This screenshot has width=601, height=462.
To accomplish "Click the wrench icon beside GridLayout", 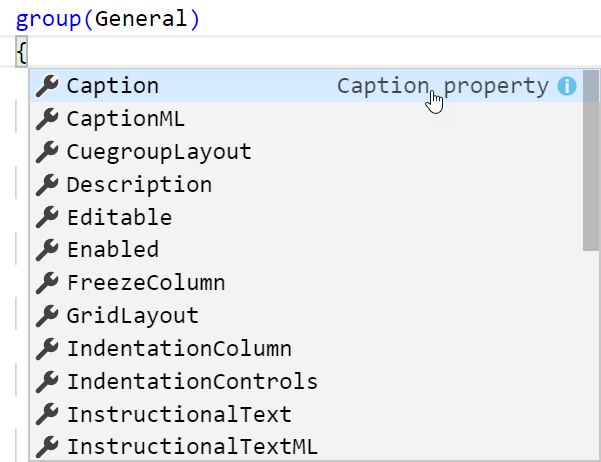I will (x=47, y=316).
